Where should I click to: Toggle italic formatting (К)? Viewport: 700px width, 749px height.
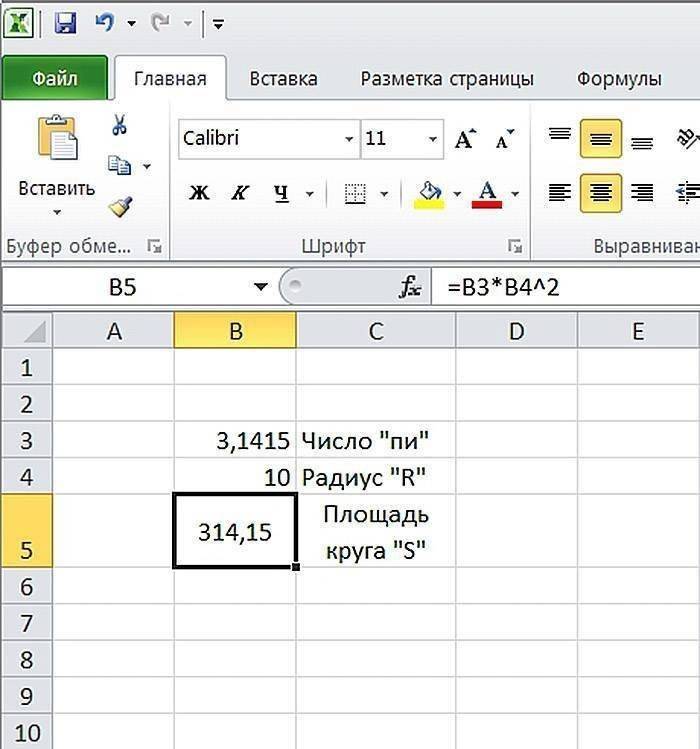(x=239, y=193)
